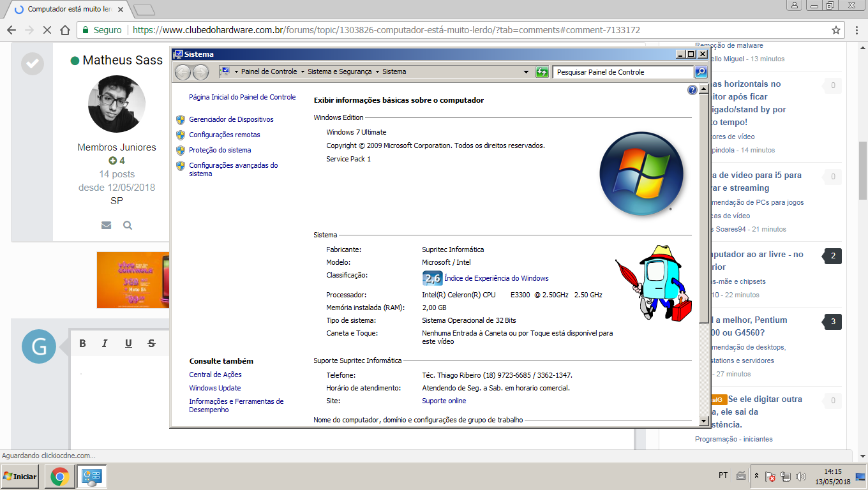
Task: Click the orange advertisement banner below the post
Action: tap(133, 280)
